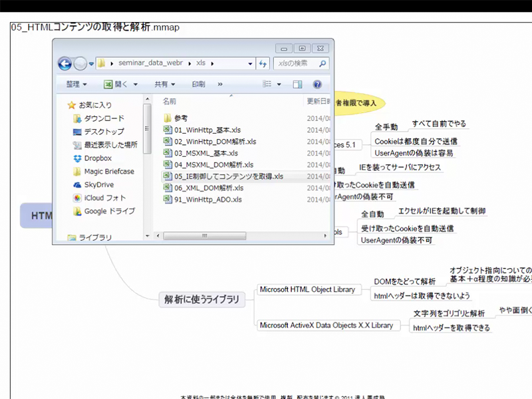This screenshot has width=532, height=399.
Task: Select the Dropbox icon in favorites
Action: pos(78,158)
